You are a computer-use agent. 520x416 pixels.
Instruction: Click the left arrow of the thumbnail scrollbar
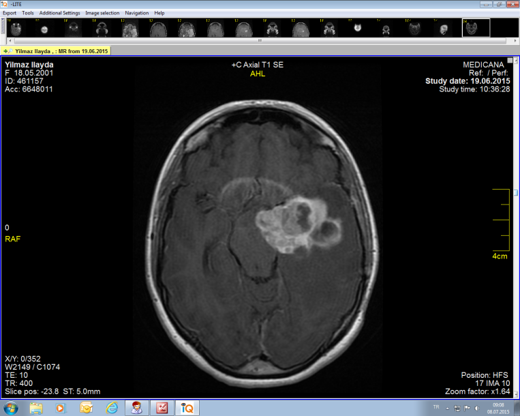tap(10, 41)
